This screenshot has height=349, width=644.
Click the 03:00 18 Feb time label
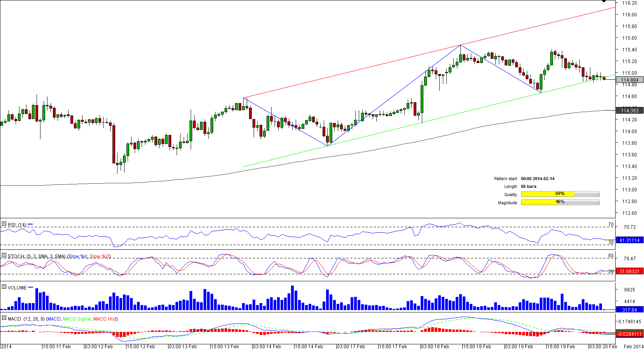435,347
